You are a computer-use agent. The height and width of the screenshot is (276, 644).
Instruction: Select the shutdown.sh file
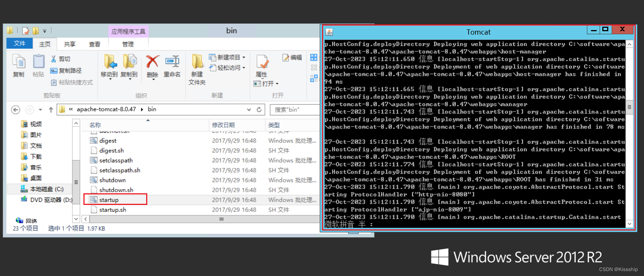coord(116,190)
